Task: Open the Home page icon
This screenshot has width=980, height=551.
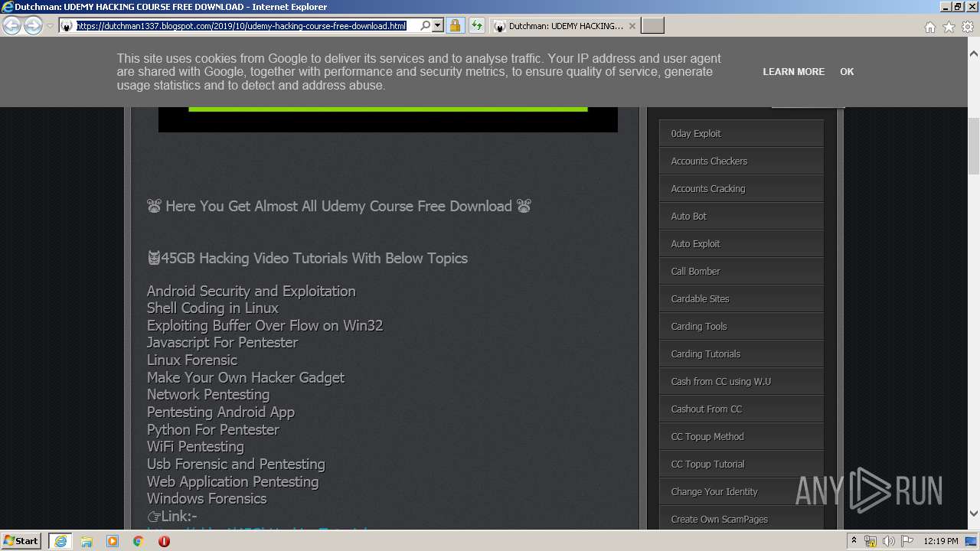Action: (929, 27)
